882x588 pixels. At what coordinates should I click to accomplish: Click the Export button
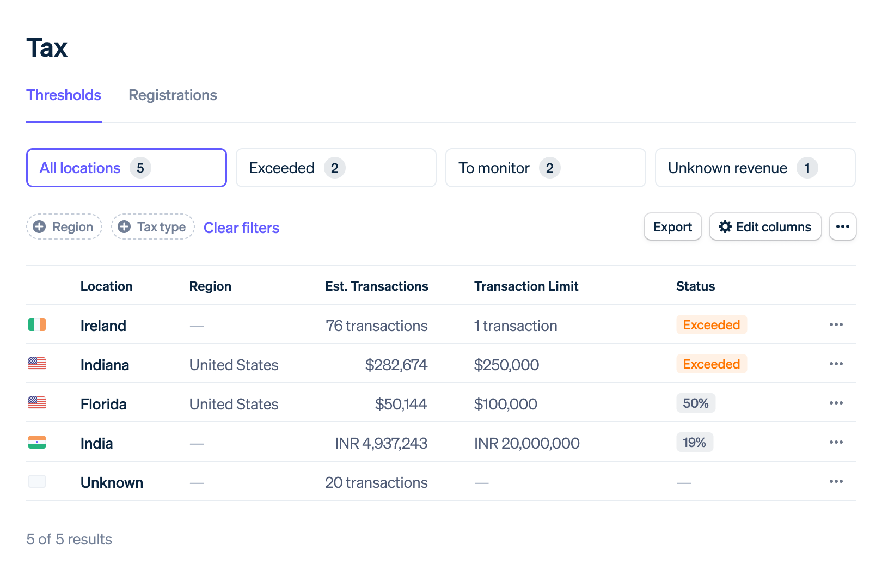point(672,226)
